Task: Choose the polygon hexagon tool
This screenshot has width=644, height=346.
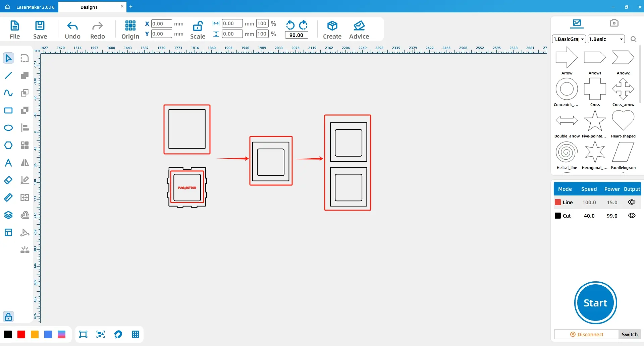Action: tap(8, 145)
